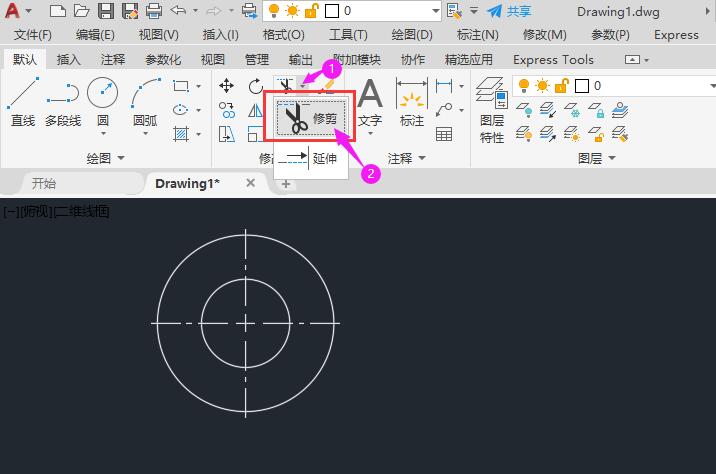Open the AutoCAD application menu (A logo)
The image size is (716, 474).
(13, 11)
